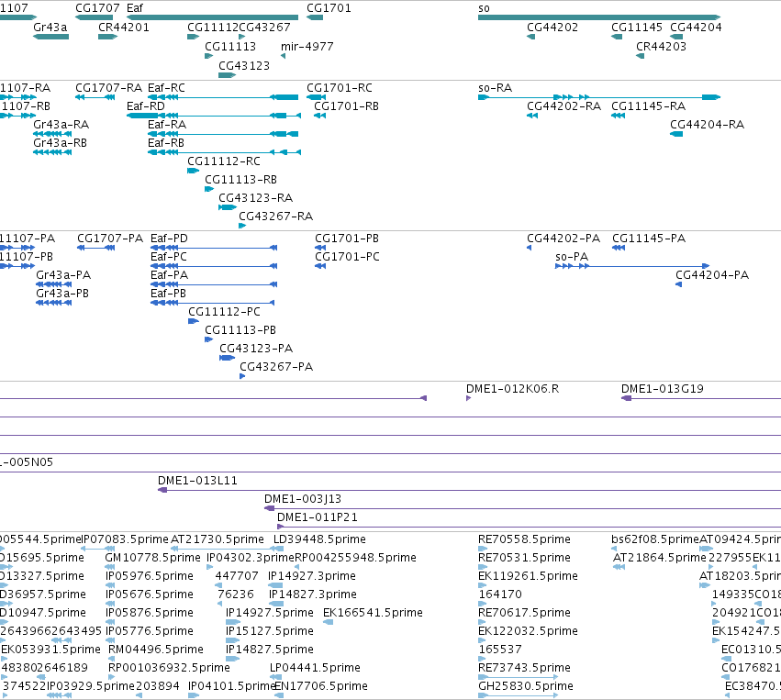This screenshot has width=781, height=700.
Task: Open transcript Eaf-RA
Action: [x=167, y=125]
